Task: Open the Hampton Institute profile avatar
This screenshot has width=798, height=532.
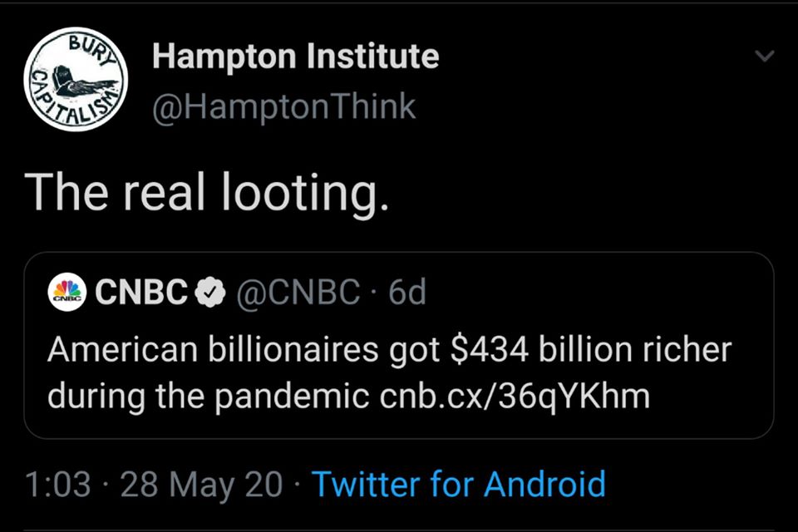Action: pos(76,79)
